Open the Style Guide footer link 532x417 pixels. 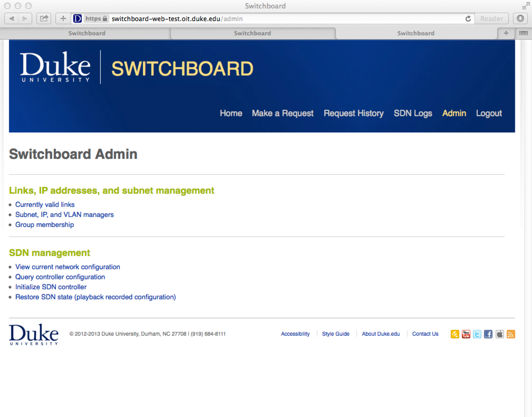(x=336, y=334)
